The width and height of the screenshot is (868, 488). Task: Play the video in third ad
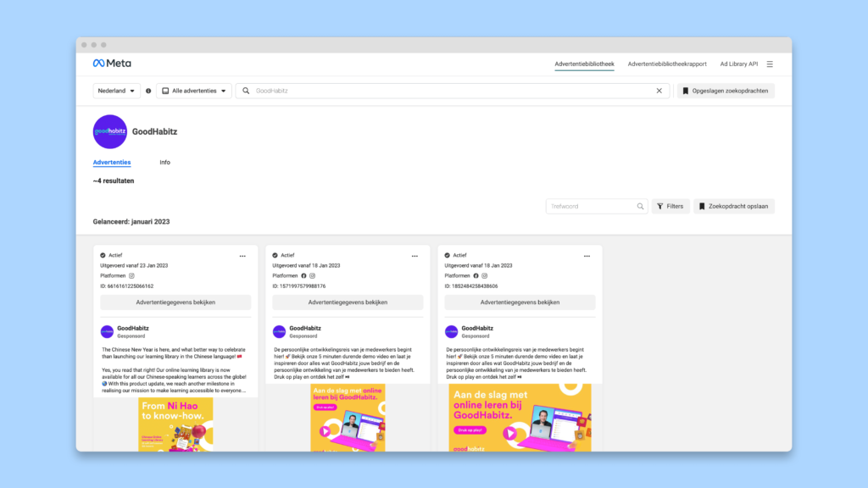coord(509,433)
